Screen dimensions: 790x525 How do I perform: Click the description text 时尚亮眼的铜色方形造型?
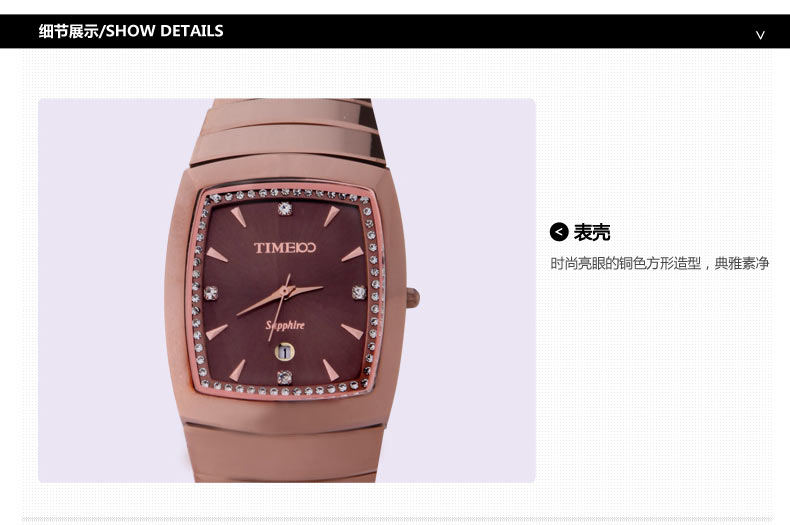pos(625,263)
